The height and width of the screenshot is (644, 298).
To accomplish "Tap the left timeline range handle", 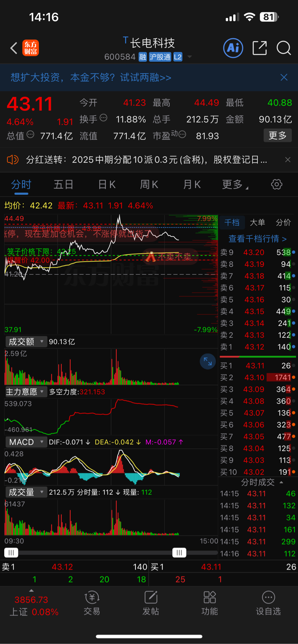I will pos(11,553).
